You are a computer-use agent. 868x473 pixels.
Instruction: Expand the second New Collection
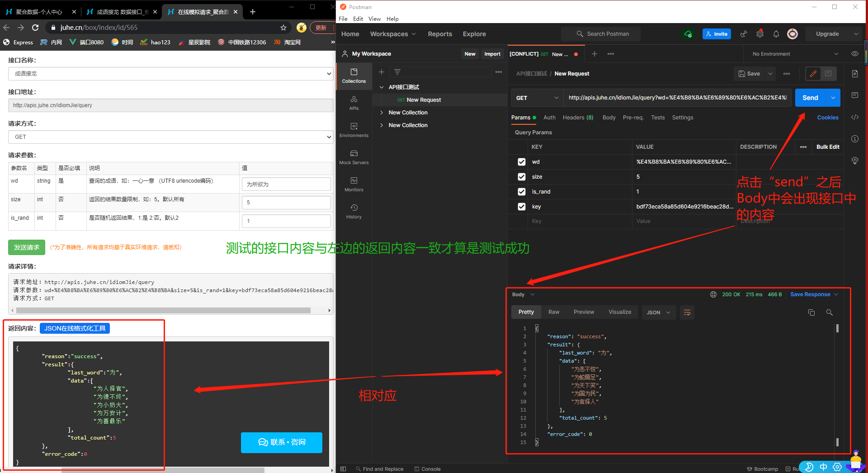[382, 125]
